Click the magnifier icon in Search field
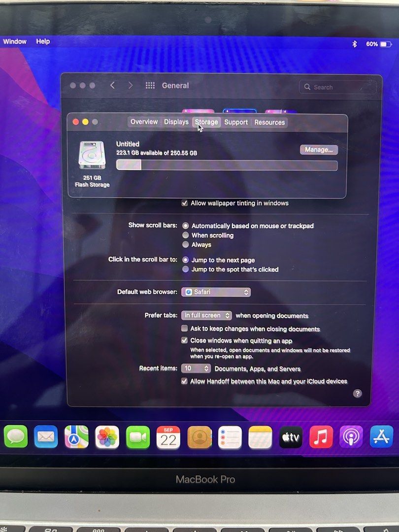The image size is (399, 532). [x=307, y=87]
